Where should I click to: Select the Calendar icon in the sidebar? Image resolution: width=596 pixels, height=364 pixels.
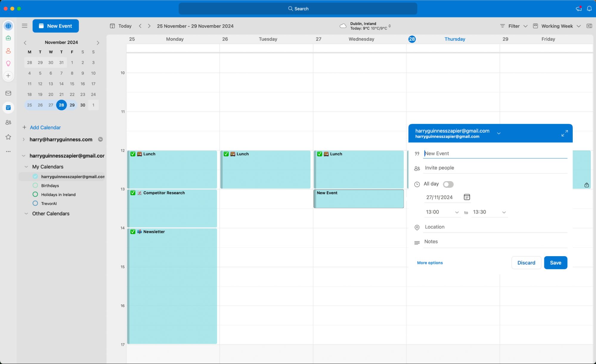pyautogui.click(x=8, y=108)
